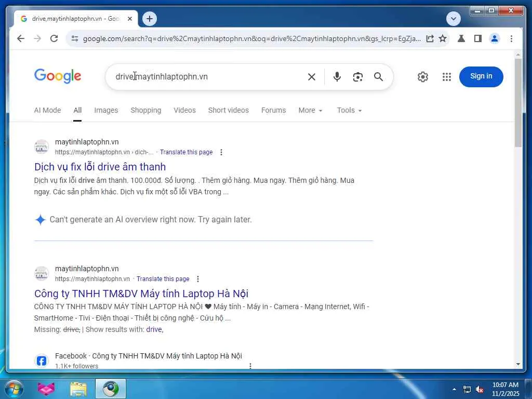Expand the Tools dropdown

349,110
